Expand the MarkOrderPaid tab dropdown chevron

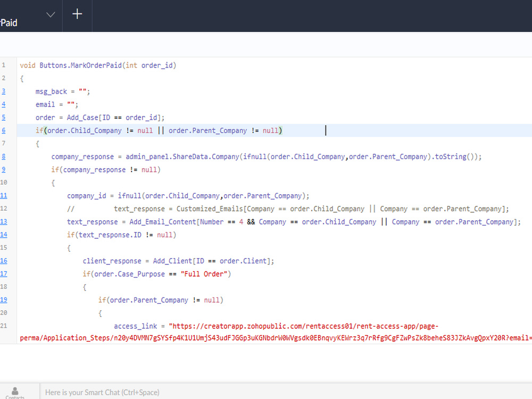click(x=51, y=14)
